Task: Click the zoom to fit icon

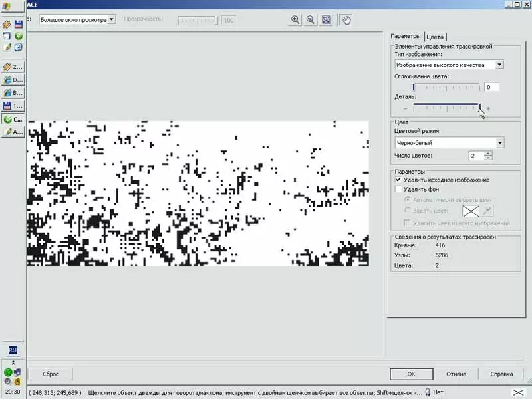Action: tap(326, 20)
